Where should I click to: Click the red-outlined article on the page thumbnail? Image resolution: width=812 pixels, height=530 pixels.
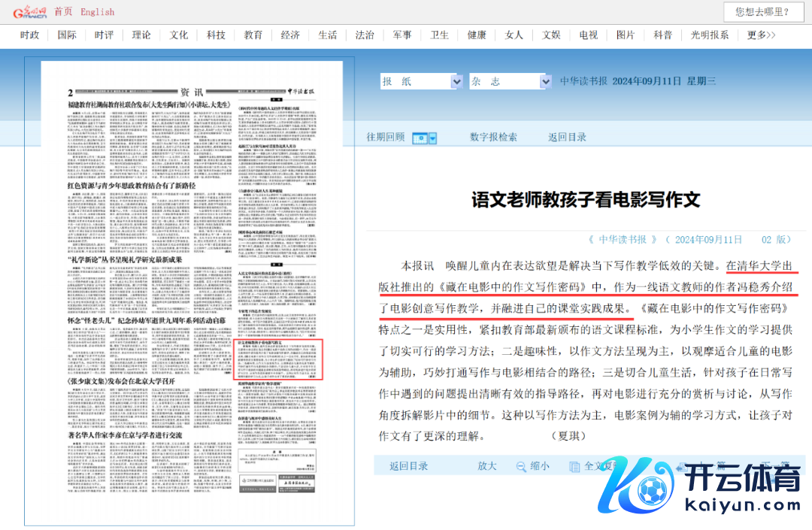[x=280, y=359]
